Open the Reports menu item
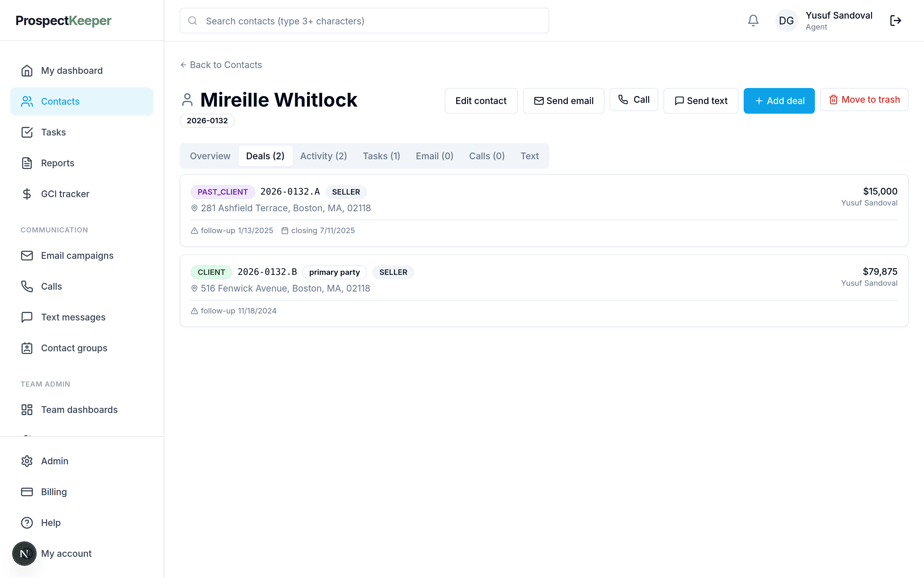This screenshot has height=578, width=924. 82,163
